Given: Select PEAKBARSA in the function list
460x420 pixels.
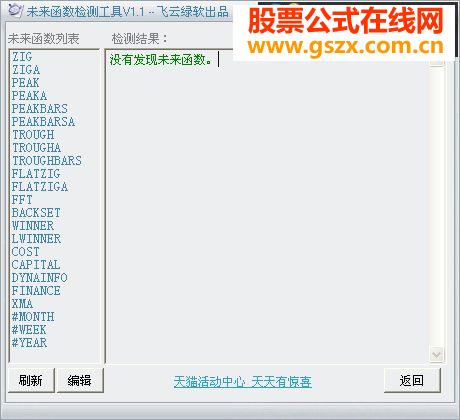Looking at the screenshot, I should 43,122.
